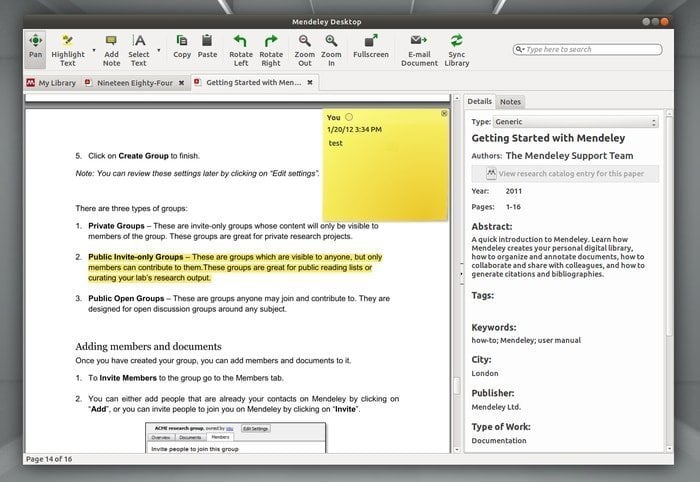700x482 pixels.
Task: Click E-mail Document icon
Action: point(419,50)
